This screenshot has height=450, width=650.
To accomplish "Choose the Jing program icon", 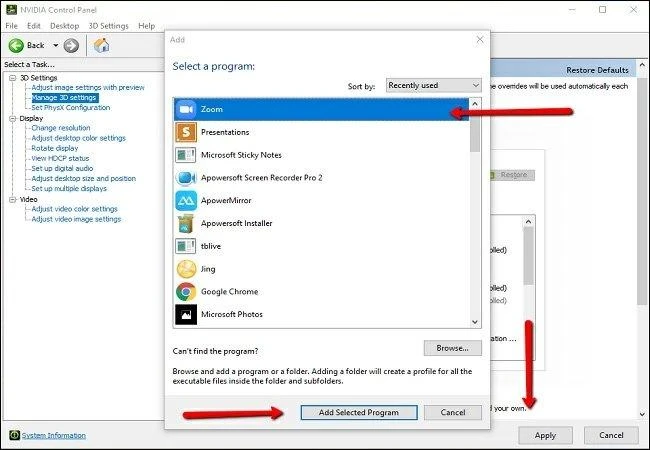I will coord(186,269).
